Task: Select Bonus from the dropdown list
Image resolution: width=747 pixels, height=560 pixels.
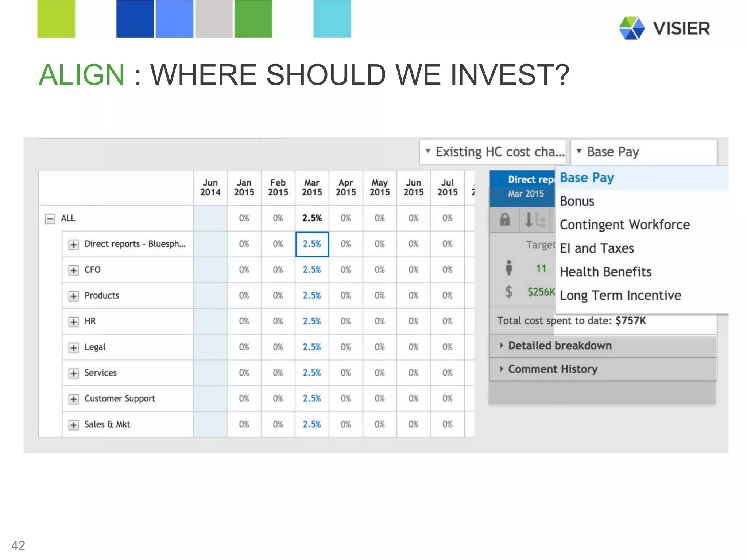Action: (642, 201)
